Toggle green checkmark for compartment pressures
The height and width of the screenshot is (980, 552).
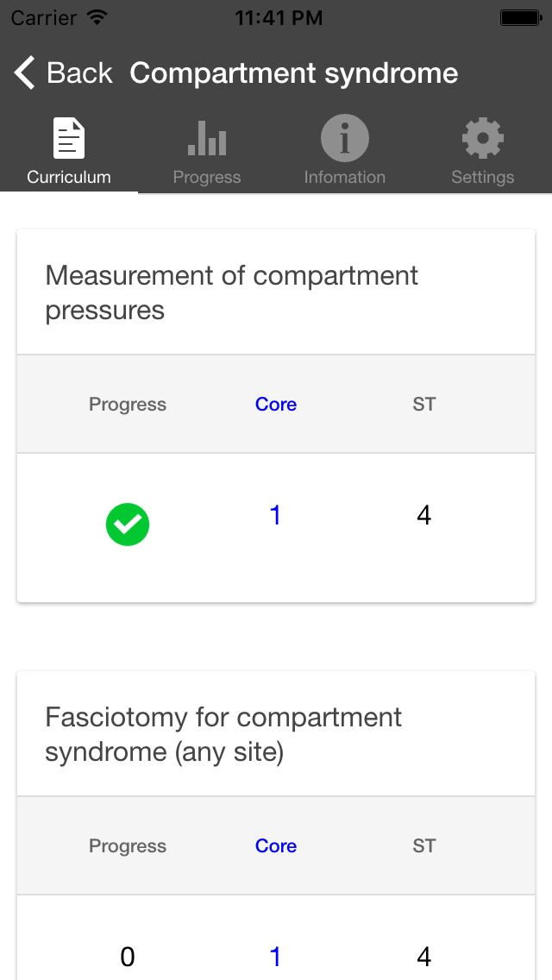[x=128, y=525]
